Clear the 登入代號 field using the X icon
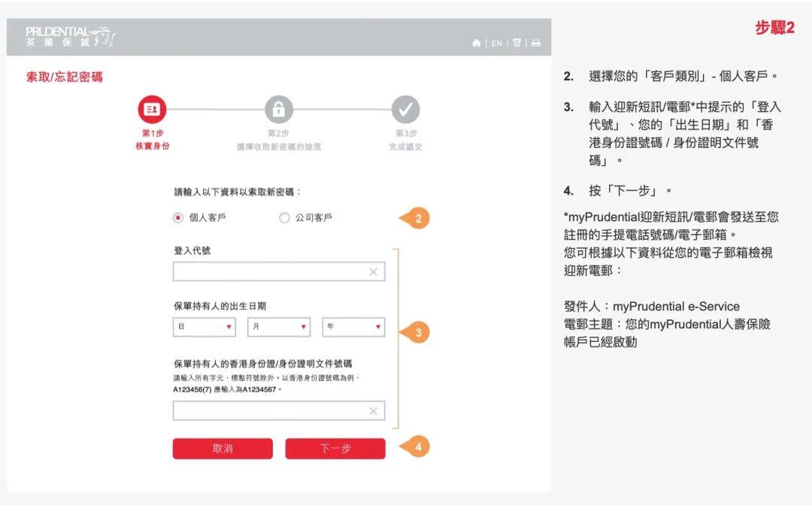This screenshot has width=812, height=505. click(373, 271)
